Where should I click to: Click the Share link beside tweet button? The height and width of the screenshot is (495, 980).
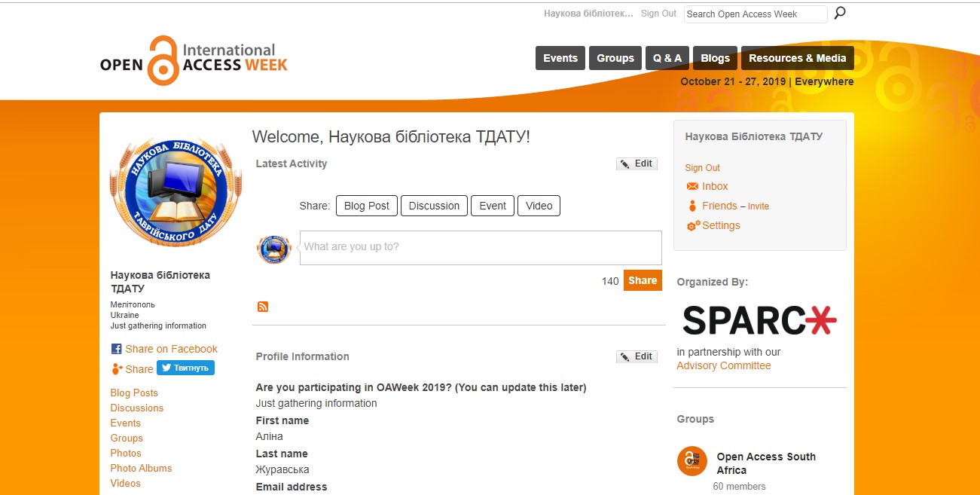click(x=139, y=369)
